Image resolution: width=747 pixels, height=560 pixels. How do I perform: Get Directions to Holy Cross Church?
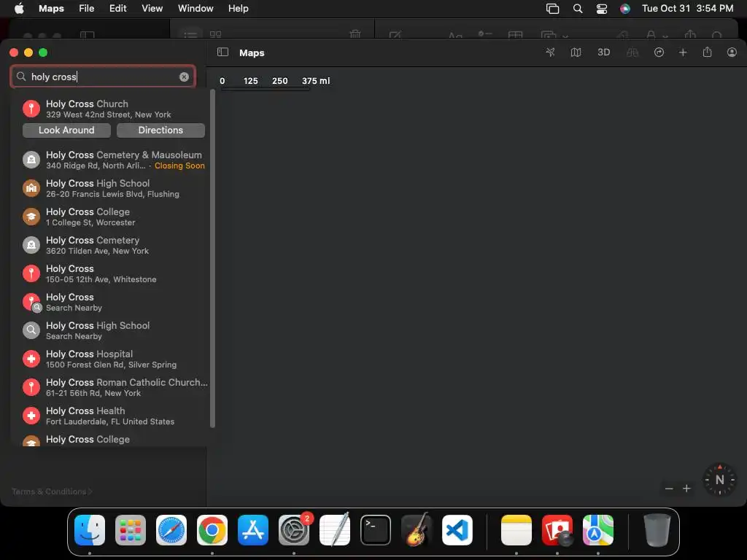click(x=160, y=130)
